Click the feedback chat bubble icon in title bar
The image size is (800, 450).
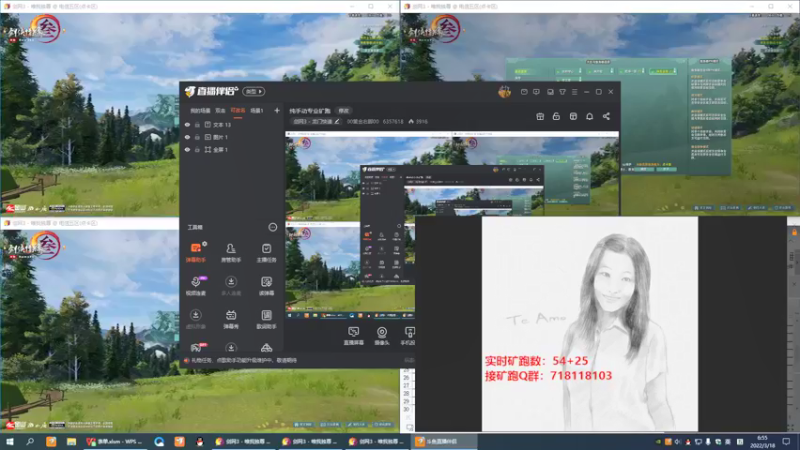coord(536,92)
